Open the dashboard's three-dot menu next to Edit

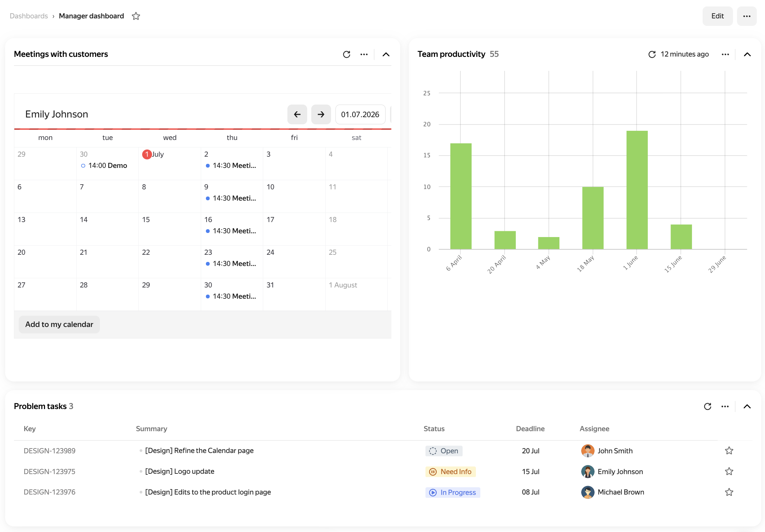click(747, 16)
